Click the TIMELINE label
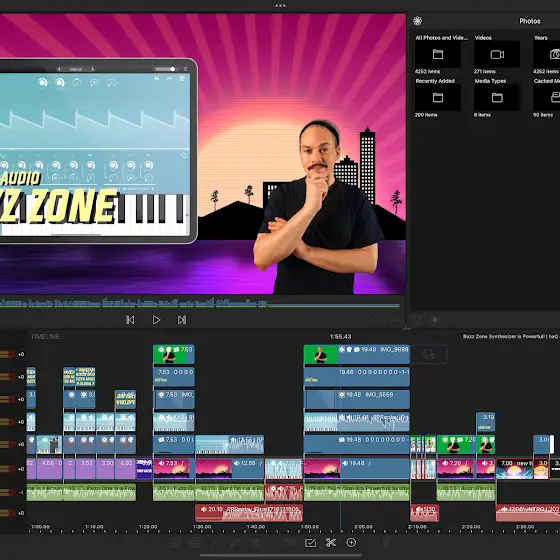This screenshot has height=560, width=560. click(45, 336)
